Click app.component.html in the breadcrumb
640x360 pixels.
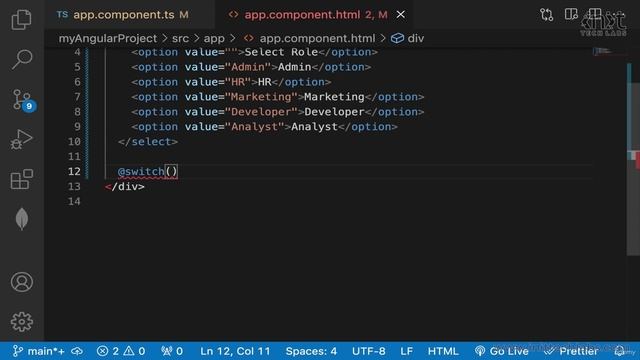click(x=317, y=38)
